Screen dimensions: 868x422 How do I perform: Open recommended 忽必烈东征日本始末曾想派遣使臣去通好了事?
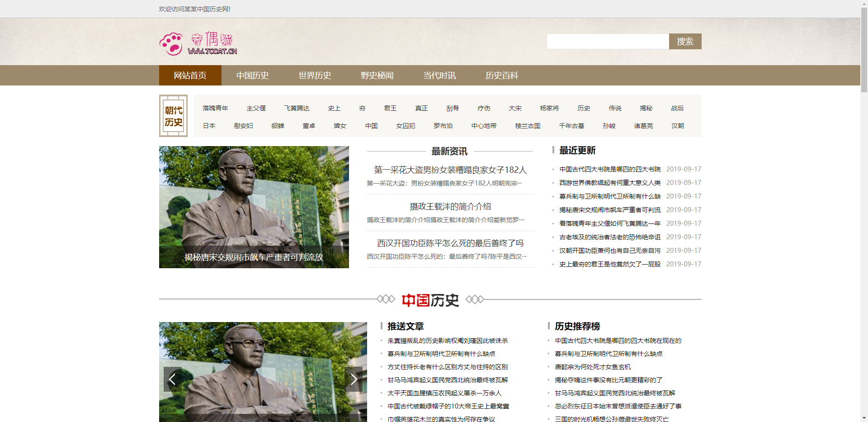(x=618, y=406)
